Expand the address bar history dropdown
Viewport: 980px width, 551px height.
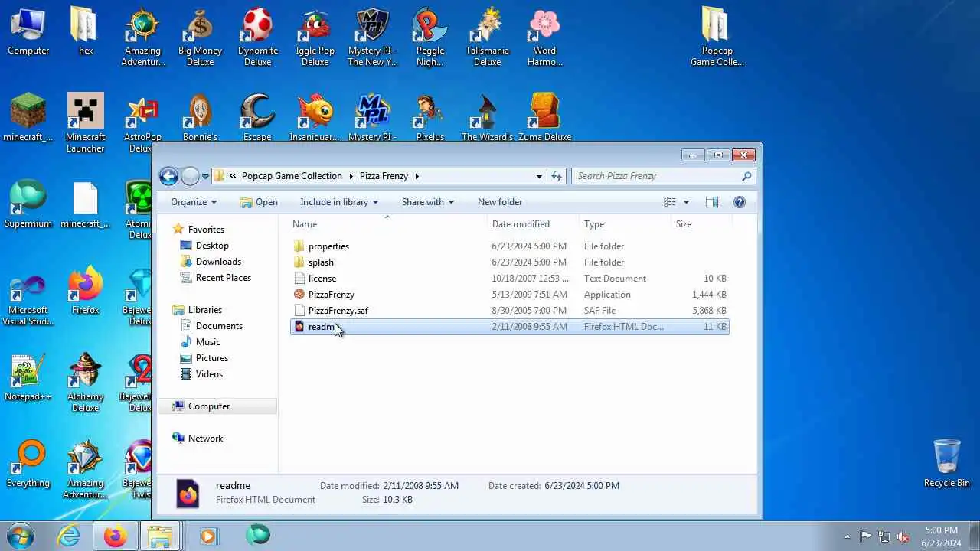tap(539, 176)
